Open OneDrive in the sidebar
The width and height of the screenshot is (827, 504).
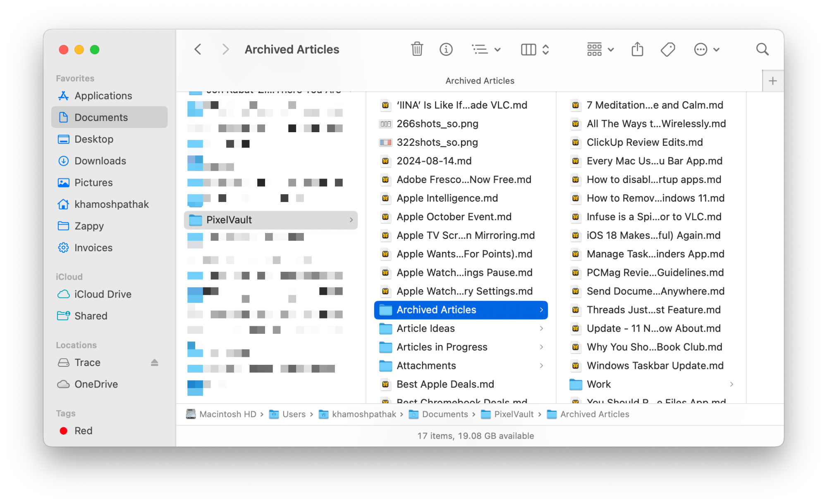point(109,384)
